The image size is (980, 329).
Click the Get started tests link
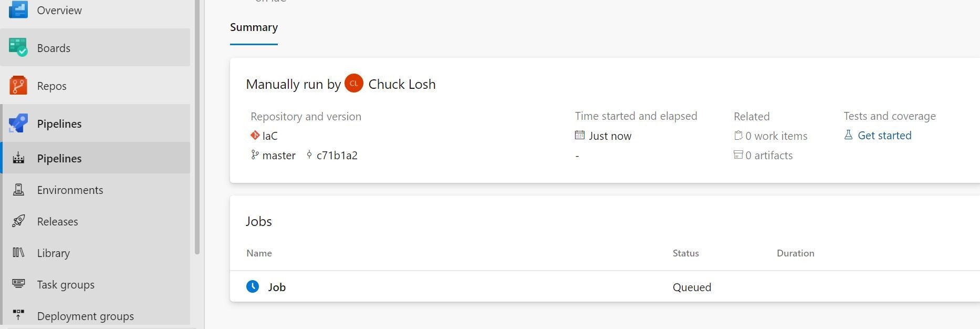point(884,136)
